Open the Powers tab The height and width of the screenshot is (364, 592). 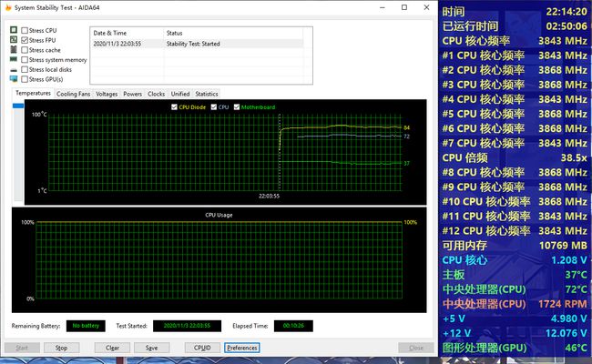click(x=133, y=94)
